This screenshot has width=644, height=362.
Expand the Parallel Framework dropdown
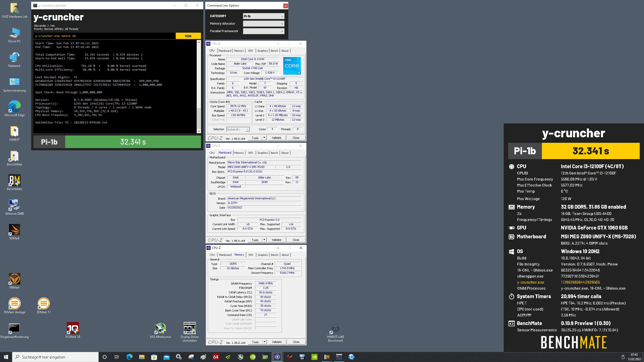[264, 31]
